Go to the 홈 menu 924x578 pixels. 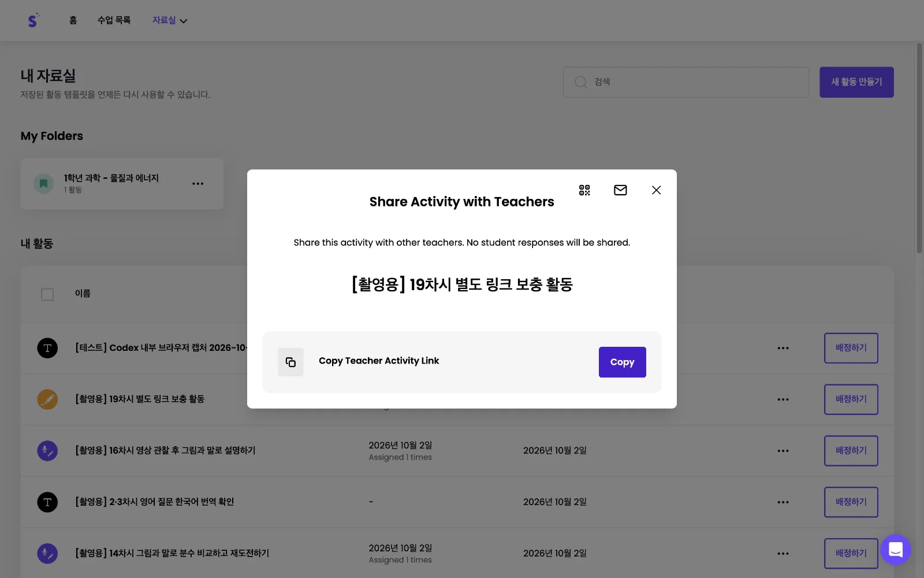pos(73,20)
